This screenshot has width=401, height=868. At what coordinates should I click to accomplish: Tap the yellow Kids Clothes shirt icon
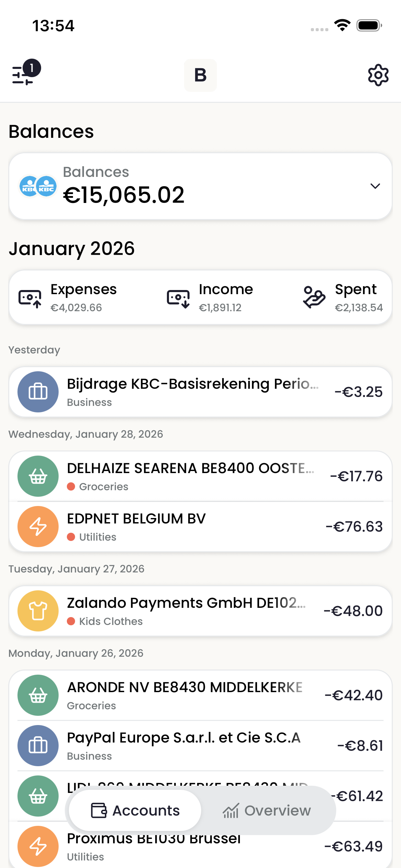point(38,611)
